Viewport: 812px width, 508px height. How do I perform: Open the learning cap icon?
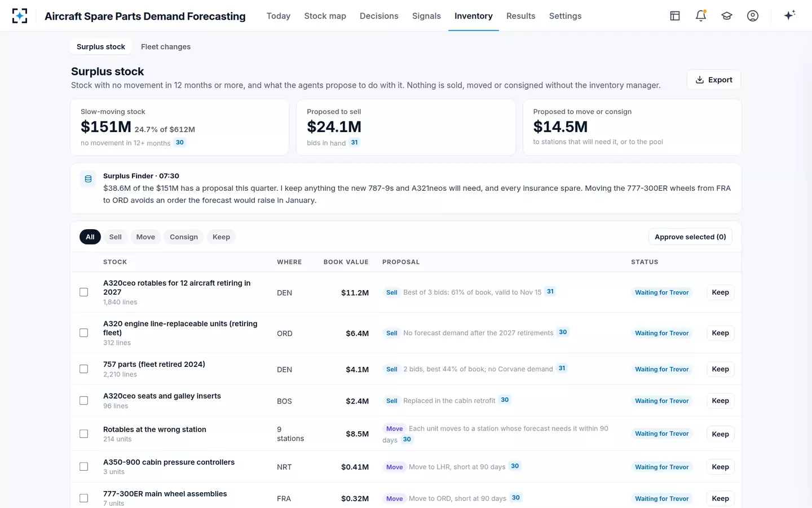[727, 16]
